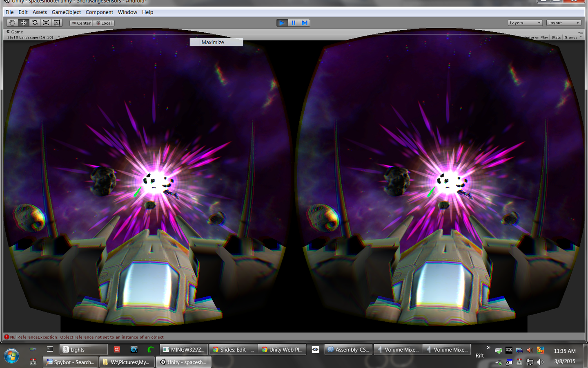The width and height of the screenshot is (588, 368).
Task: Click the joystick tray icon
Action: (x=519, y=362)
